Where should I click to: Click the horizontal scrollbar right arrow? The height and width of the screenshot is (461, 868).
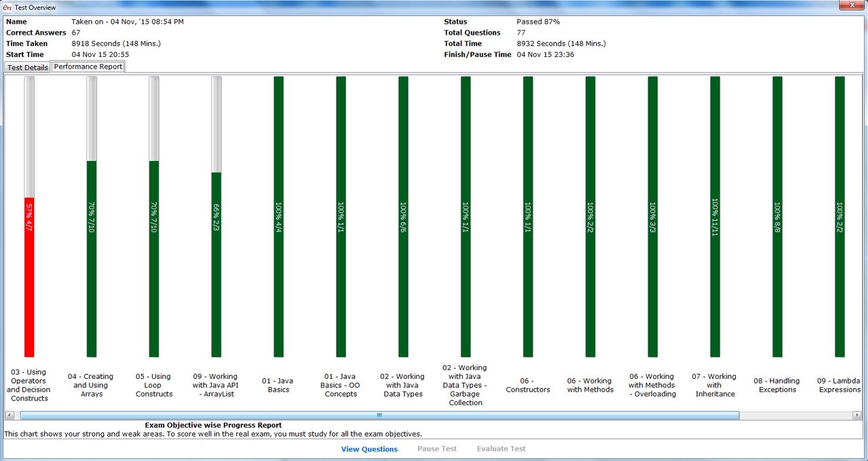point(858,415)
